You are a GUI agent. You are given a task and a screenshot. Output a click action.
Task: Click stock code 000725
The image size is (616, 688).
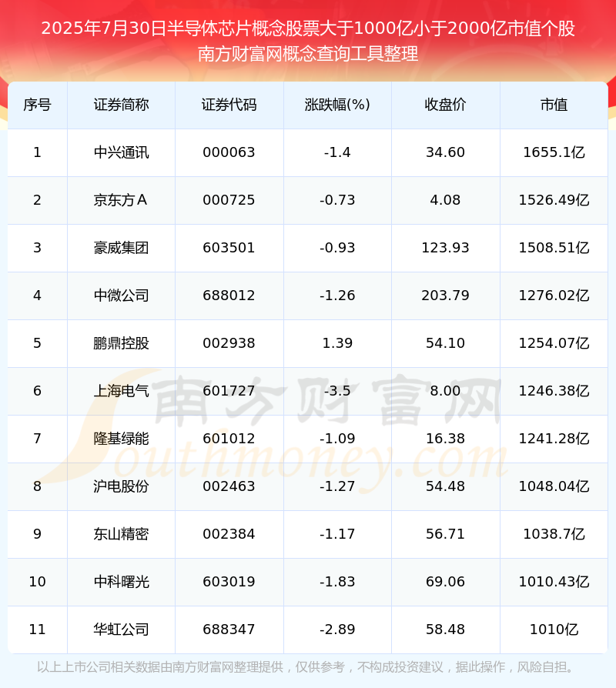[x=229, y=200]
